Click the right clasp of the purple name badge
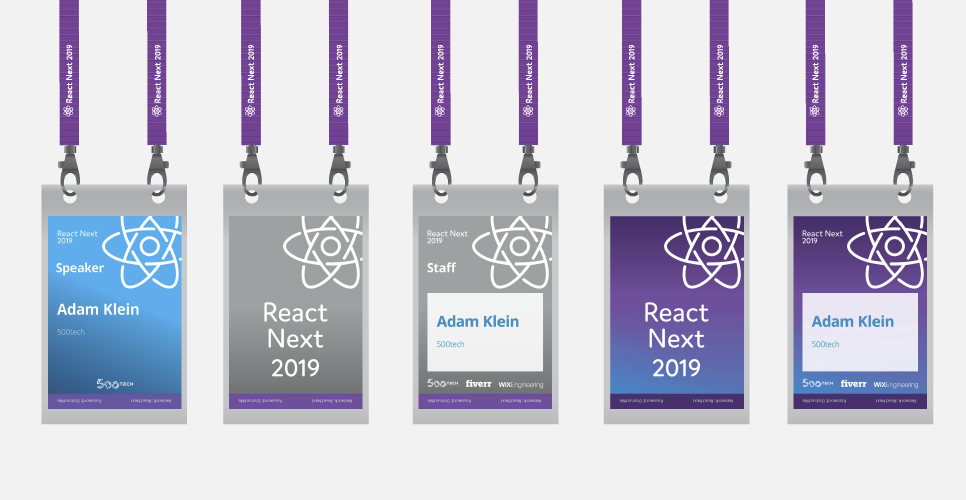The height and width of the screenshot is (500, 966). [x=904, y=171]
